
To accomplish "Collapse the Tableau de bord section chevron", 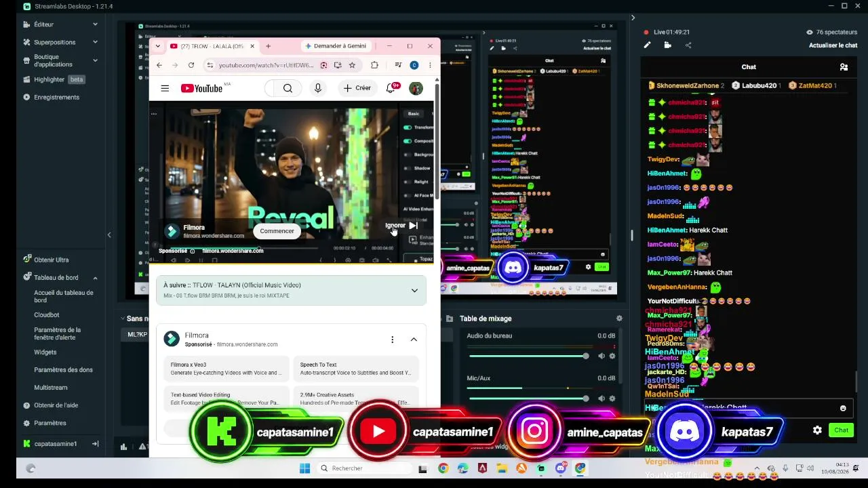I will tap(95, 278).
